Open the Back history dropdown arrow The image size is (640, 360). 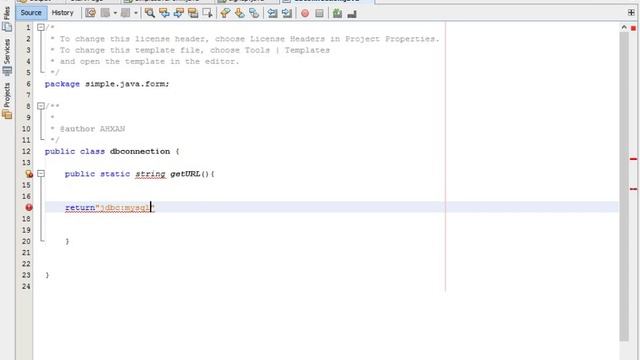[x=115, y=13]
